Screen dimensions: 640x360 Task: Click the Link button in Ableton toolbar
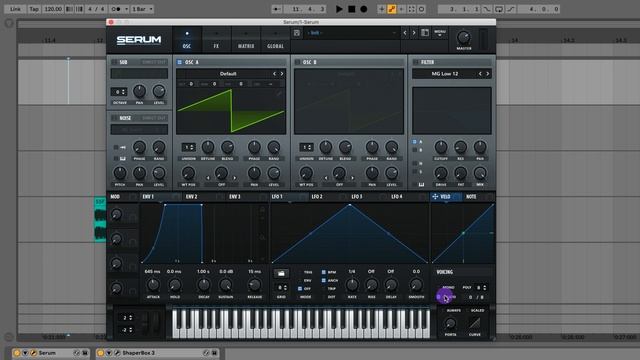[x=16, y=9]
